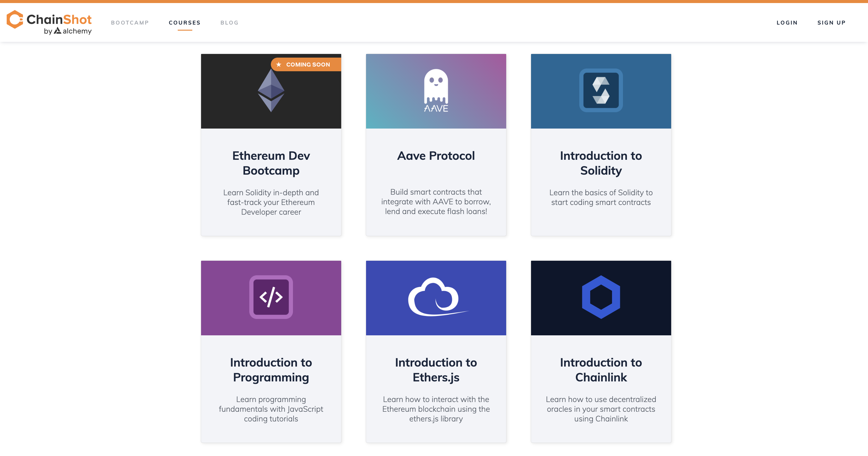Viewport: 868px width, 456px height.
Task: Click the ChainShot hexagon logo icon
Action: [15, 19]
